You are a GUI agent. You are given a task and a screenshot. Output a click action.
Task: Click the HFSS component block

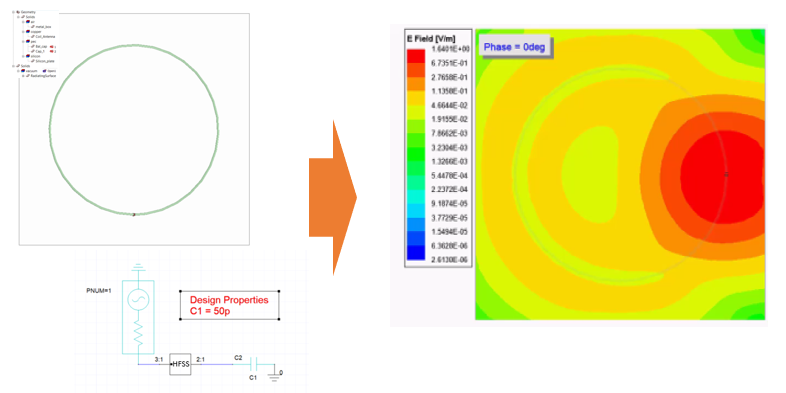pos(180,364)
